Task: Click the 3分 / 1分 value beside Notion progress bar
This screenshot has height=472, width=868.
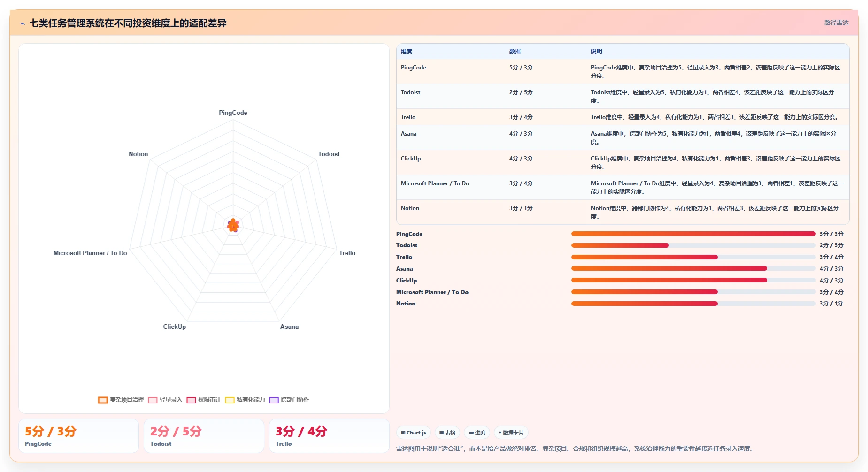Action: pyautogui.click(x=831, y=304)
